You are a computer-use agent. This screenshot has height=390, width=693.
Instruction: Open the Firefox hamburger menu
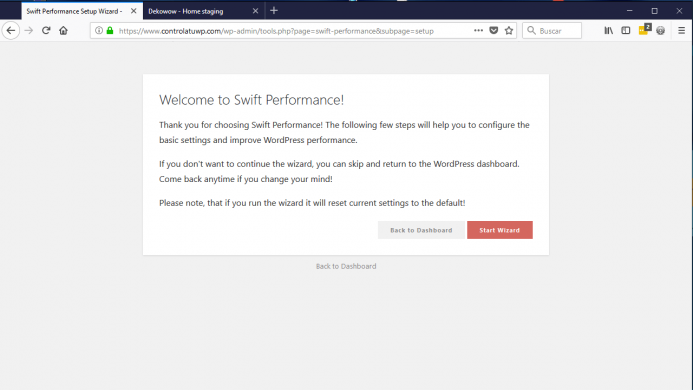pyautogui.click(x=681, y=31)
